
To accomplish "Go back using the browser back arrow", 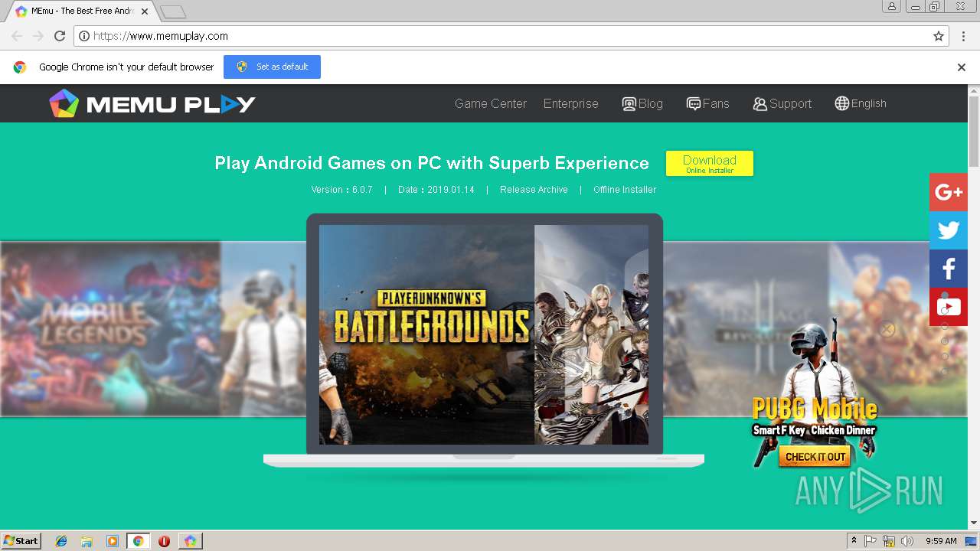I will coord(17,36).
